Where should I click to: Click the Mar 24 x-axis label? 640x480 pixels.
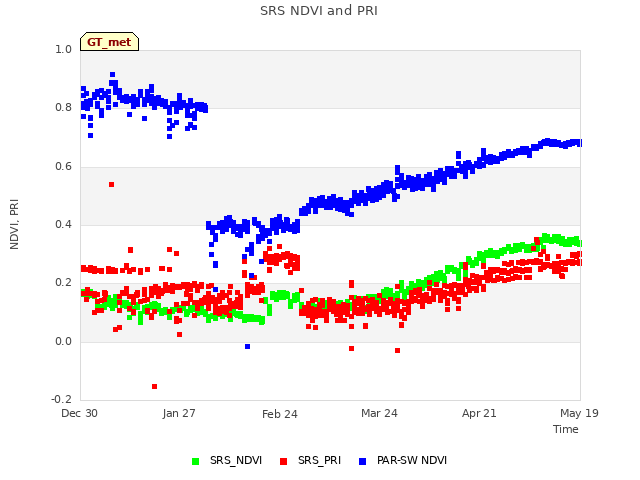click(379, 413)
